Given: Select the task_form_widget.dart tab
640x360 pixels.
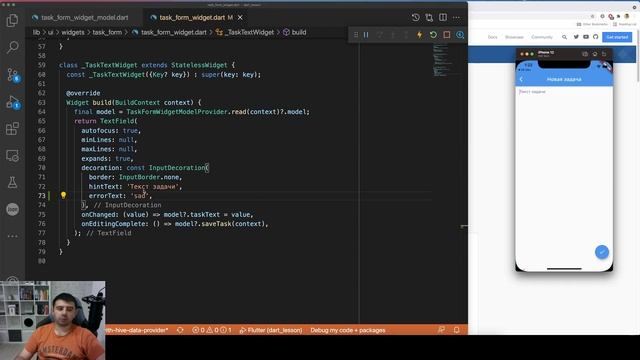Looking at the screenshot, I should point(192,18).
